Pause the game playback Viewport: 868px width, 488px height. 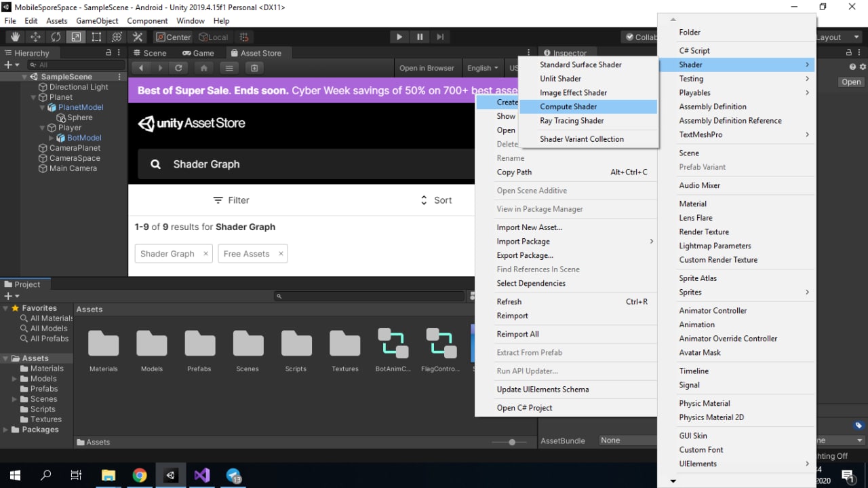coord(420,37)
